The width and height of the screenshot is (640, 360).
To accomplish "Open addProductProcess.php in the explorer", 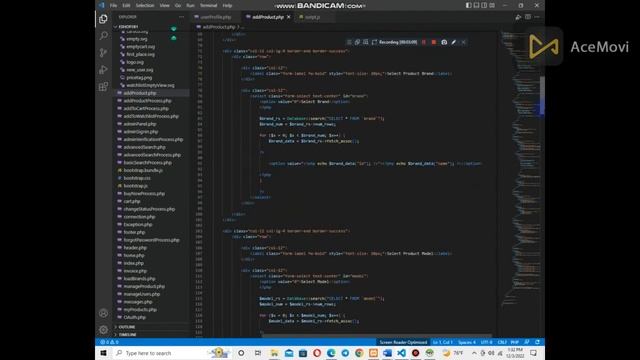I will 147,101.
